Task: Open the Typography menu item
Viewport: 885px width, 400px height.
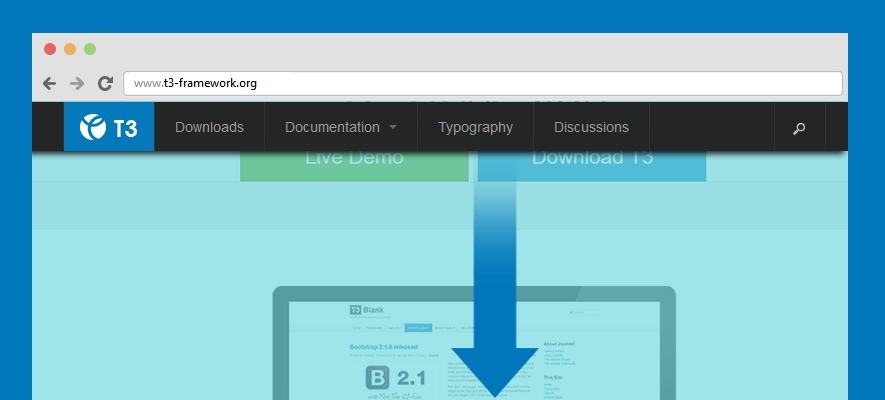Action: point(475,128)
